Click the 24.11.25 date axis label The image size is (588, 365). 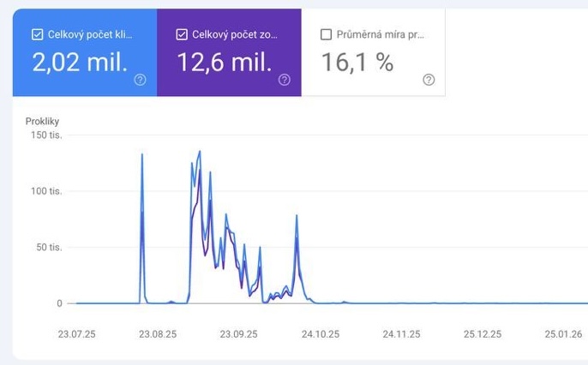[401, 334]
